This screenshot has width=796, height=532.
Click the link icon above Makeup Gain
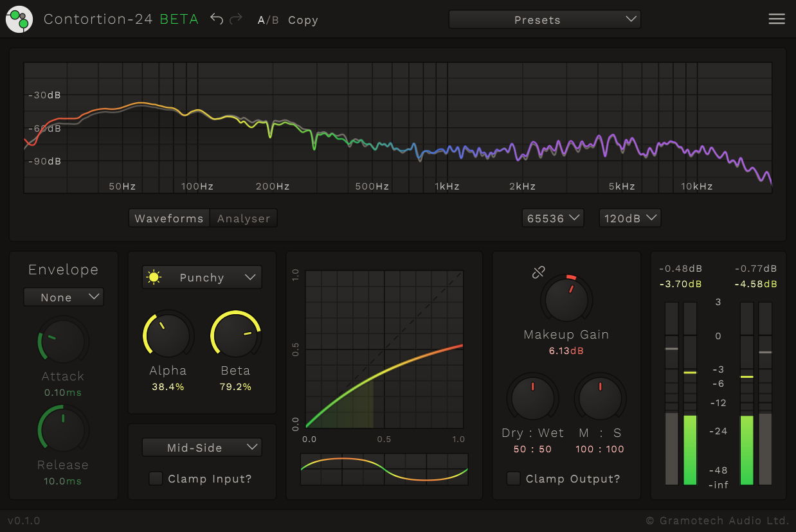539,272
